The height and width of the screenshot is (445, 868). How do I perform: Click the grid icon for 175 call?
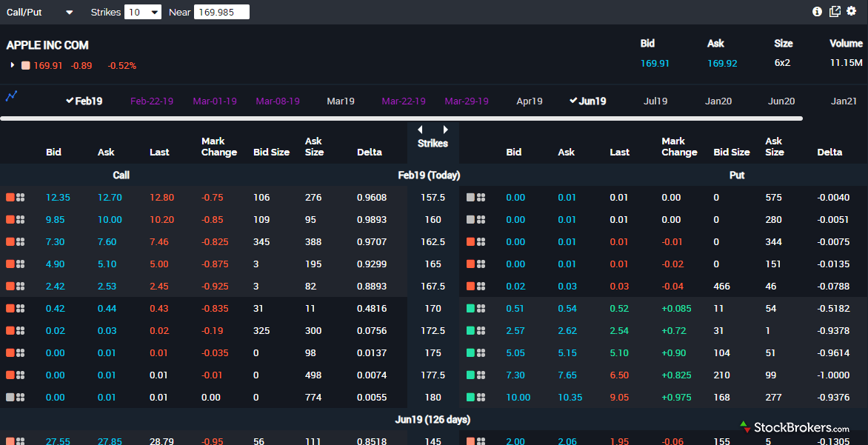pos(21,352)
